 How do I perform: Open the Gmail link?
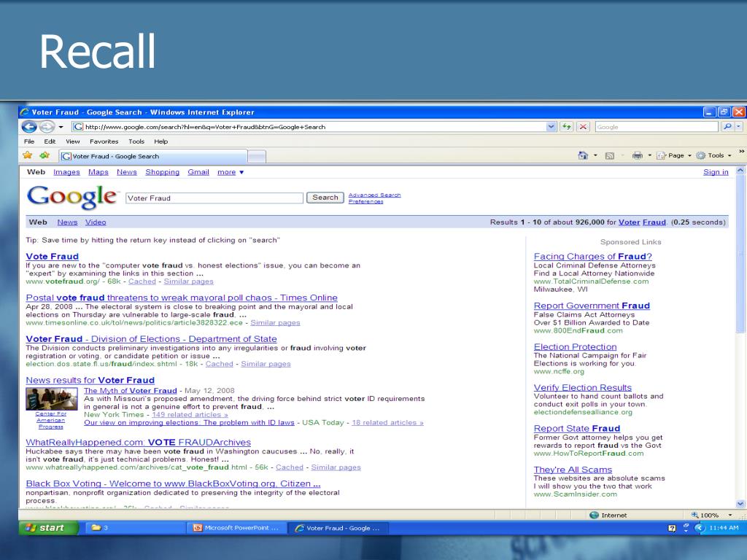(x=198, y=172)
